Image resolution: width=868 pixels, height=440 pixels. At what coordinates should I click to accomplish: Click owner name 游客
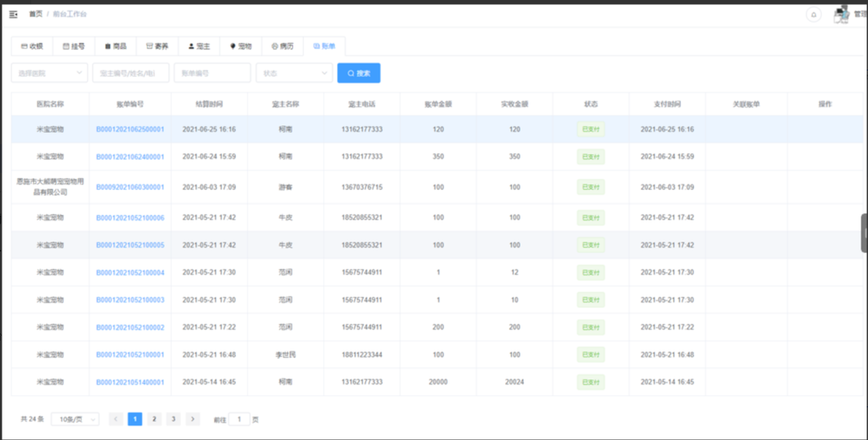[285, 188]
